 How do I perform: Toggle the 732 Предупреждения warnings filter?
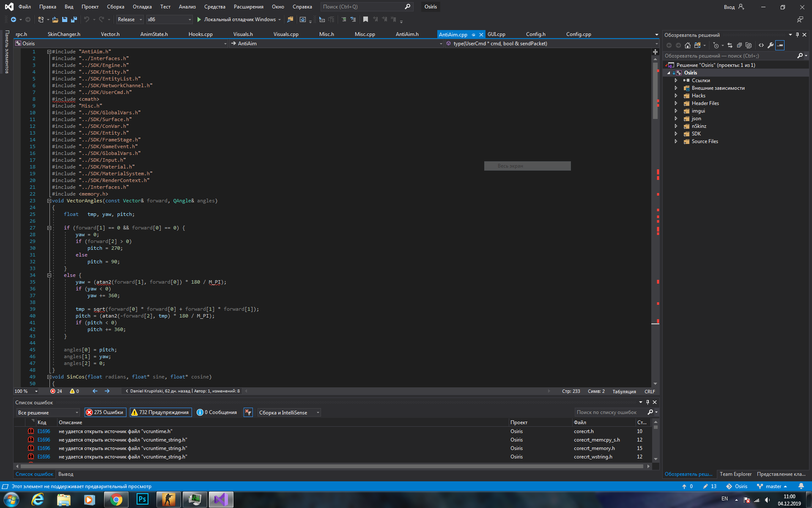coord(161,412)
